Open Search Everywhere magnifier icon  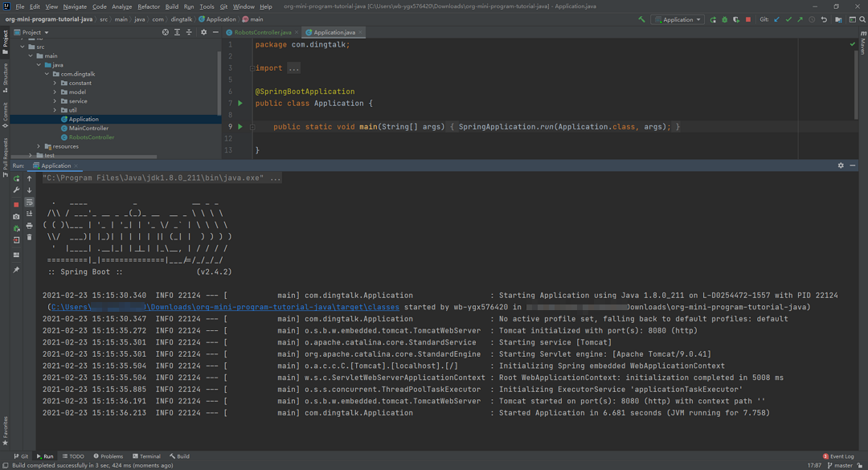point(862,19)
